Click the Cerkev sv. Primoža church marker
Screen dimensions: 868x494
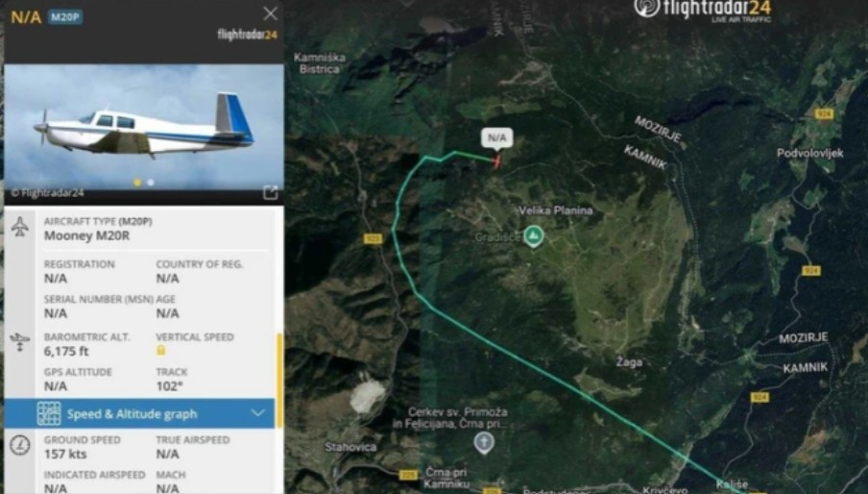(x=484, y=443)
